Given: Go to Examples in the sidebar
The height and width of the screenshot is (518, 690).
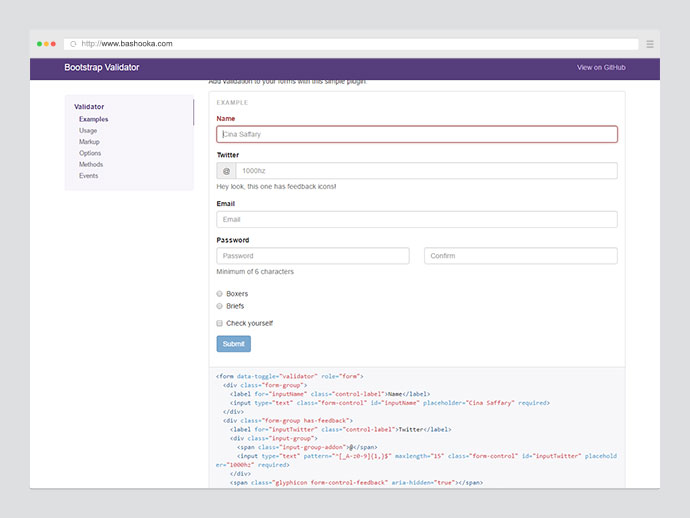Looking at the screenshot, I should point(93,119).
